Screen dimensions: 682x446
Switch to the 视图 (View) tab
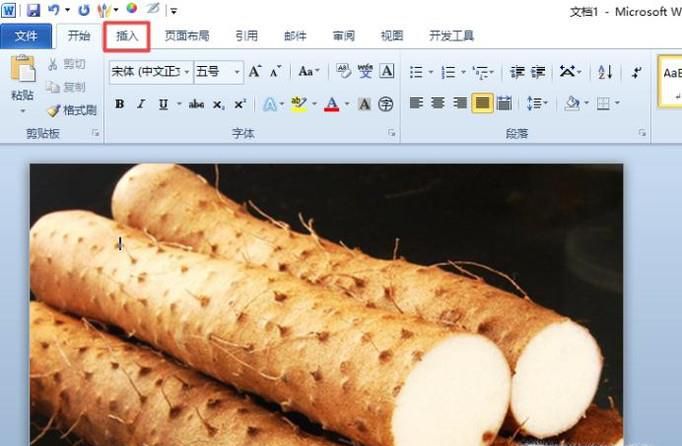[392, 36]
